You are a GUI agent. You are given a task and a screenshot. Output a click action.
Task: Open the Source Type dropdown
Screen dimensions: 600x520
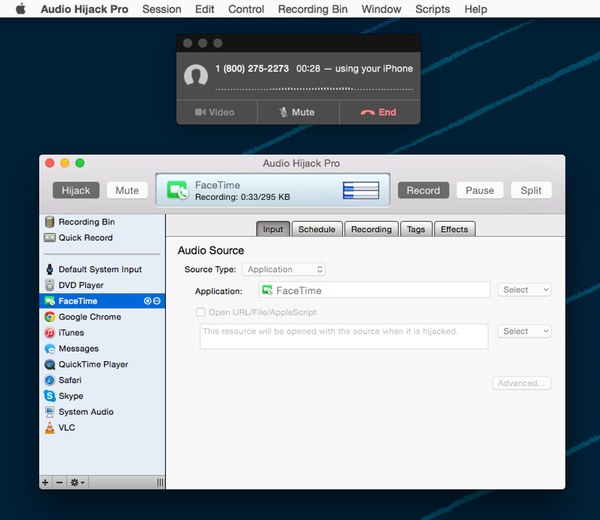pyautogui.click(x=284, y=269)
